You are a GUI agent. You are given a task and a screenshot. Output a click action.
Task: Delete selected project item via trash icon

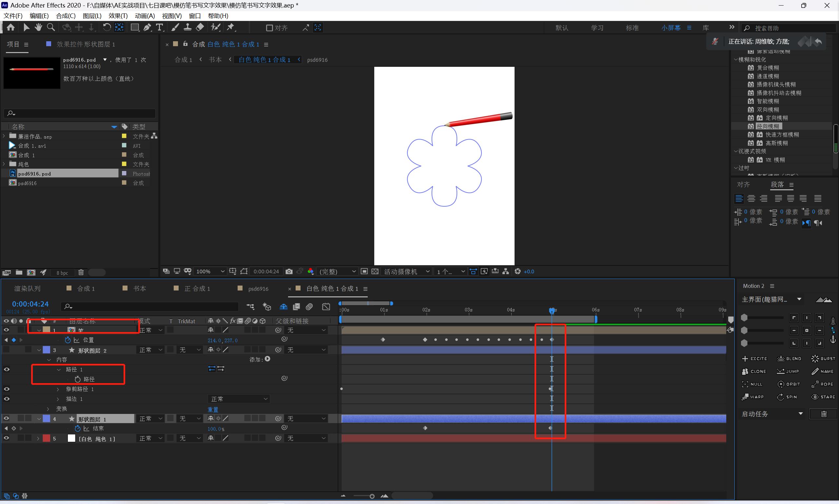[81, 272]
